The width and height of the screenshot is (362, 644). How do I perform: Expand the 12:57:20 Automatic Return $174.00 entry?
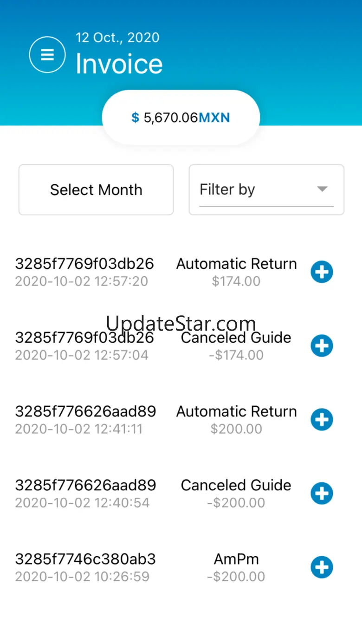pos(322,272)
